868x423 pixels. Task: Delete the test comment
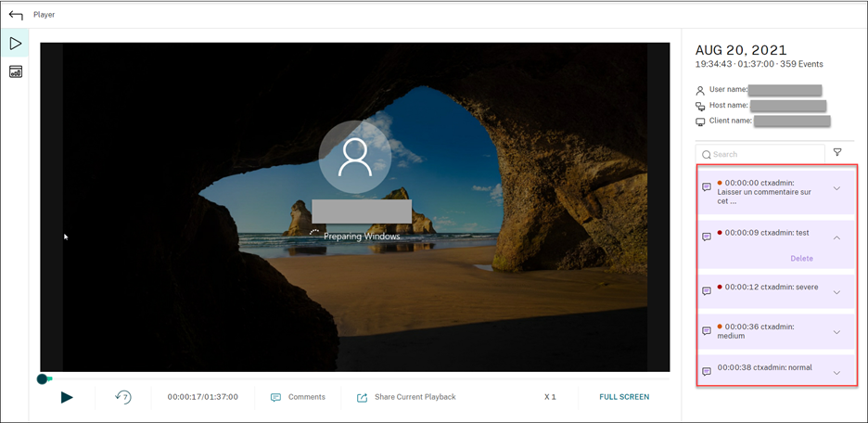pos(801,259)
